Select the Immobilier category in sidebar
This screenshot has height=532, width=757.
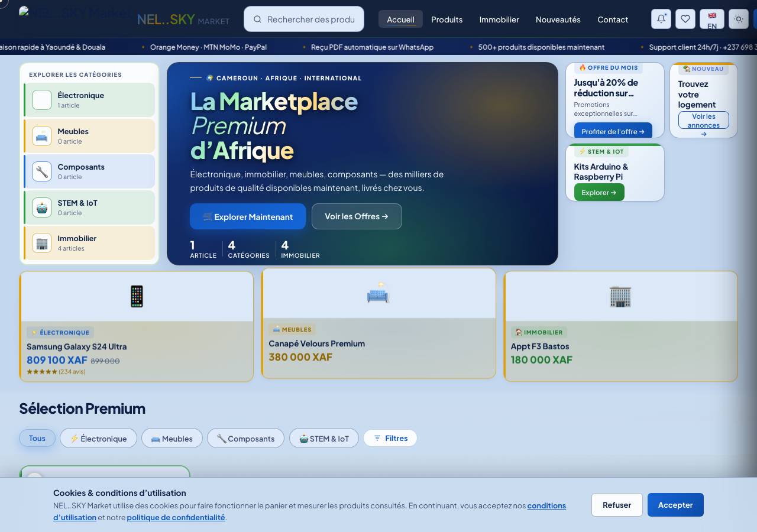point(89,243)
